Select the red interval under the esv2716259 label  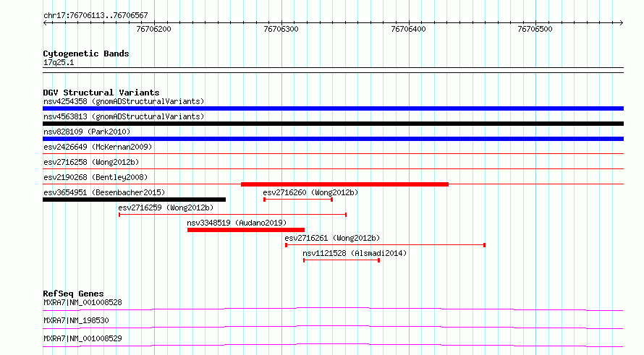click(x=233, y=215)
